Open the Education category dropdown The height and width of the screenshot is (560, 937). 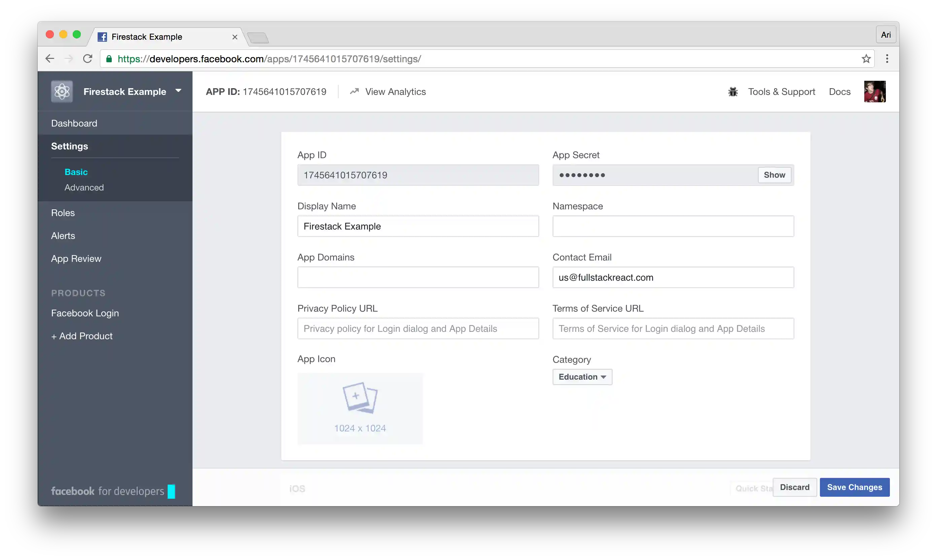(x=582, y=377)
